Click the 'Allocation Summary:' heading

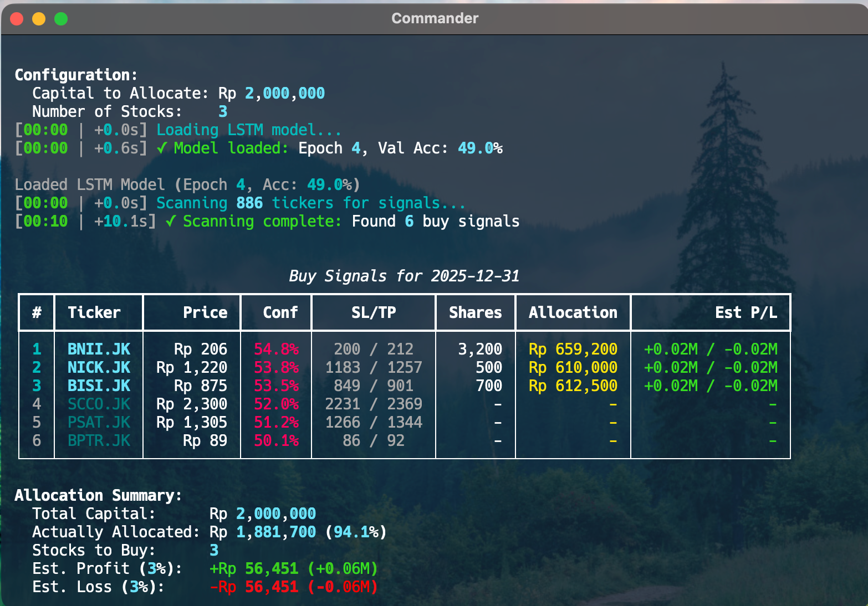[98, 495]
